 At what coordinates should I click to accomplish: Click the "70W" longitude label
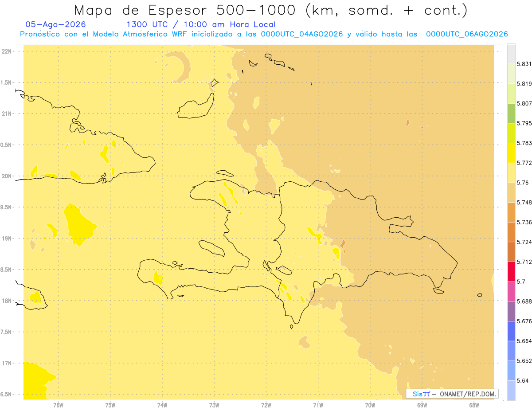coord(370,405)
